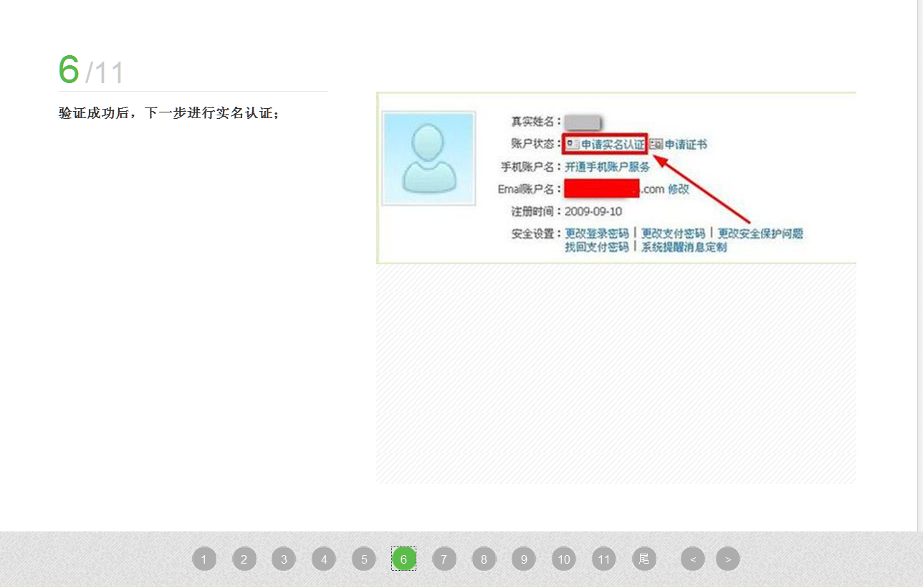This screenshot has width=923, height=588.
Task: Click the 申请实名认证 link in screenshot
Action: (606, 144)
